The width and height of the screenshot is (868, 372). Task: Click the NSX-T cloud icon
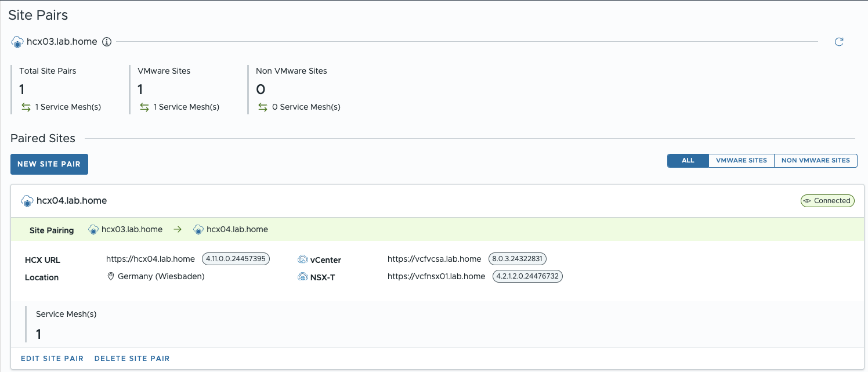pyautogui.click(x=302, y=277)
